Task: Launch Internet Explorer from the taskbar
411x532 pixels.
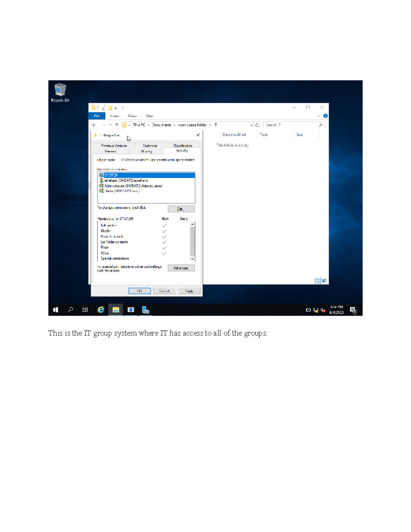Action: tap(101, 310)
